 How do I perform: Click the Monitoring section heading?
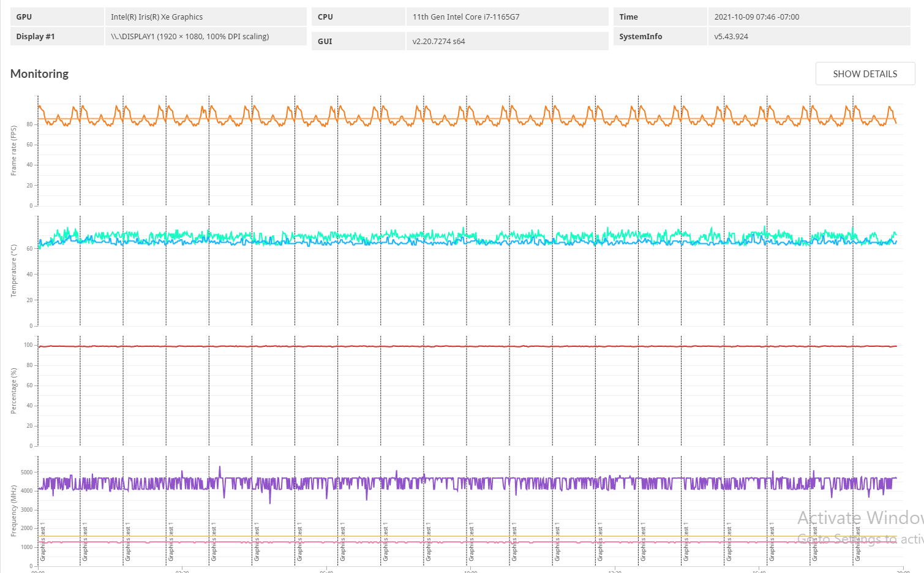[x=39, y=74]
